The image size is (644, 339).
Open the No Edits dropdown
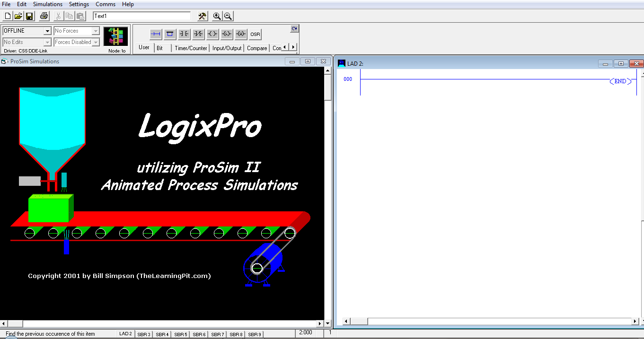point(47,42)
